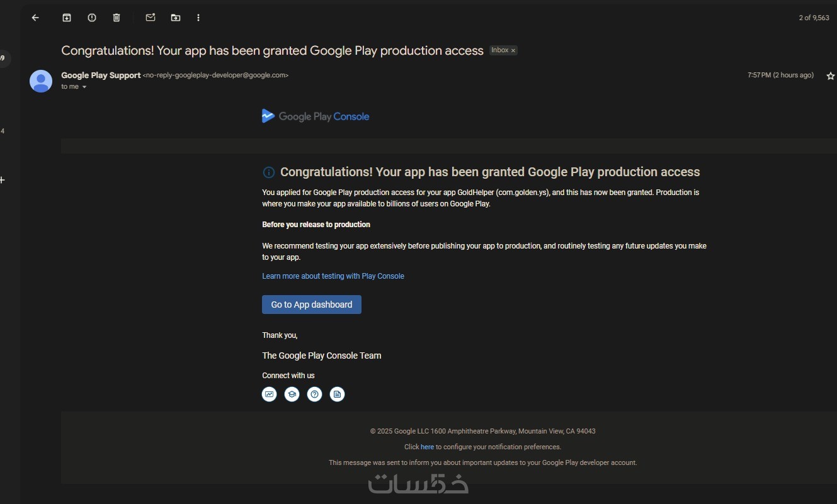The width and height of the screenshot is (837, 504).
Task: Delete this email with trash icon
Action: [117, 18]
